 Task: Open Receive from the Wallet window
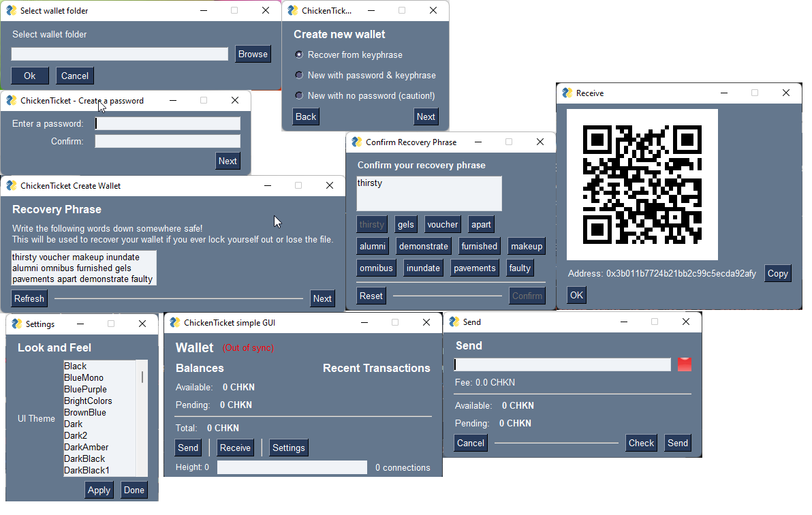[235, 448]
